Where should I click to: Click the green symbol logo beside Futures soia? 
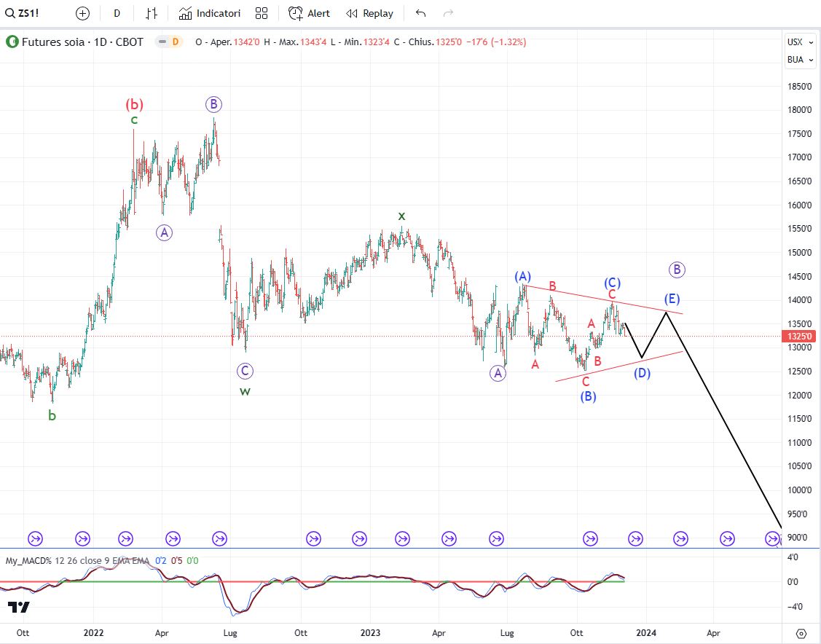pyautogui.click(x=12, y=42)
